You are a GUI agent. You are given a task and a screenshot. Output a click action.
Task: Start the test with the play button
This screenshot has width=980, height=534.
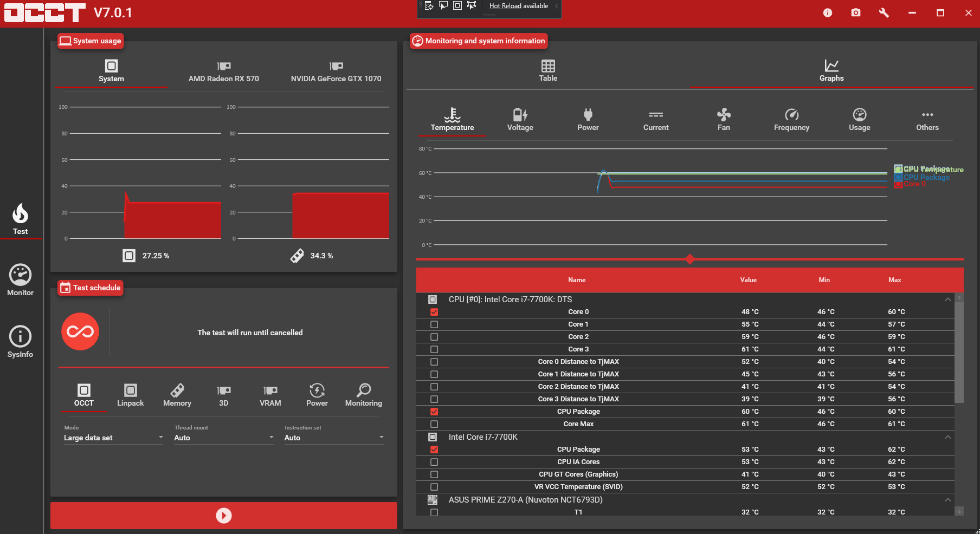pyautogui.click(x=224, y=516)
